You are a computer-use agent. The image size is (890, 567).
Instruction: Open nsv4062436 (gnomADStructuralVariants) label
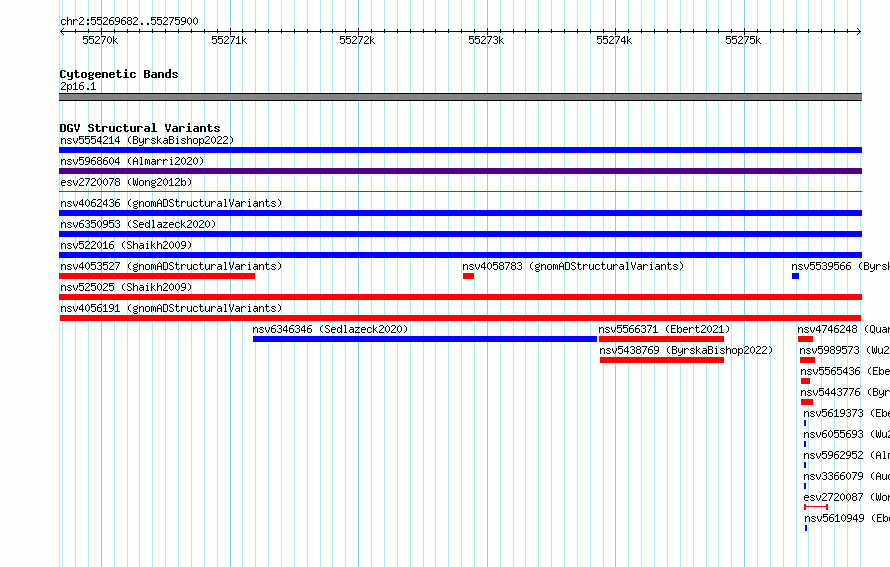pos(171,203)
